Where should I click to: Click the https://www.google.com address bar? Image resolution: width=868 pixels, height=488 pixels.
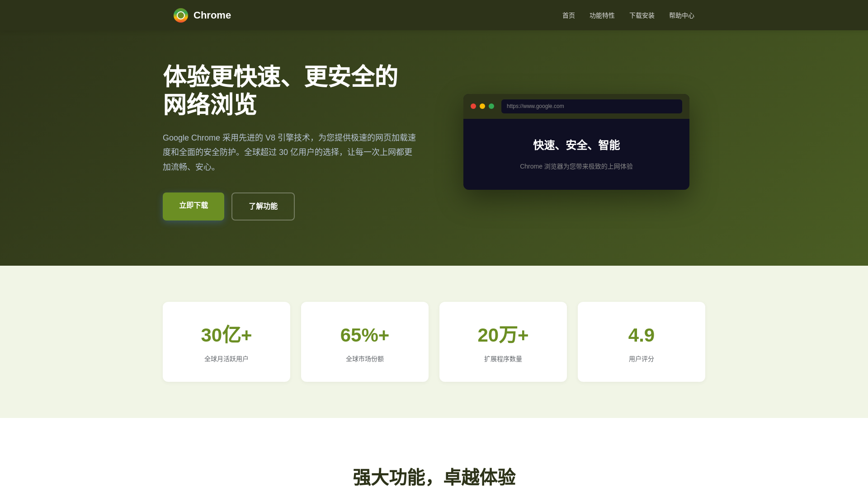click(592, 106)
